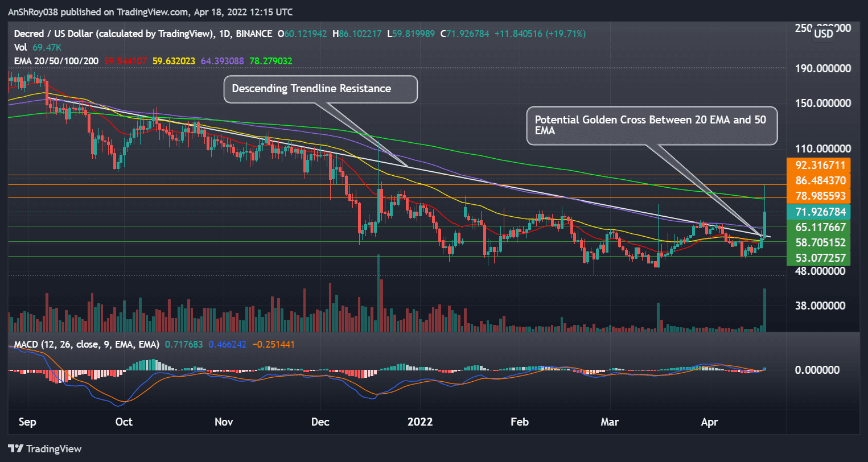Click the orange 86.484370 price label
This screenshot has height=462, width=868.
[820, 181]
